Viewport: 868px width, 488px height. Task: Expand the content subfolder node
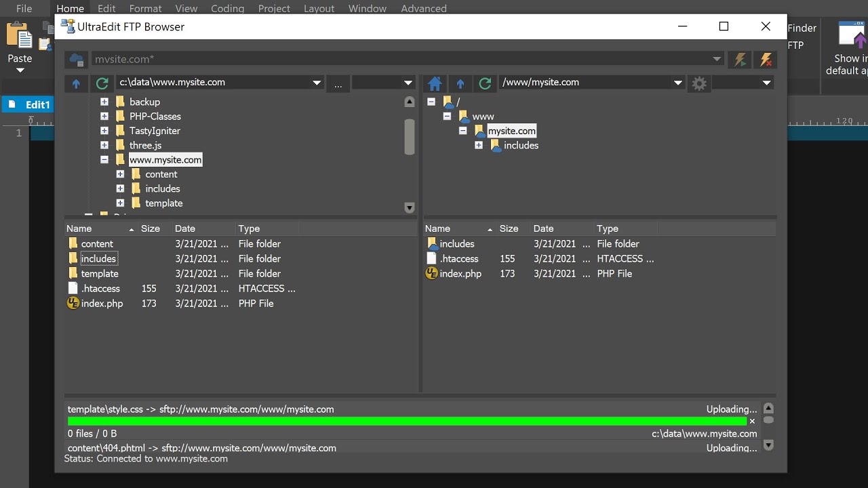click(x=120, y=174)
